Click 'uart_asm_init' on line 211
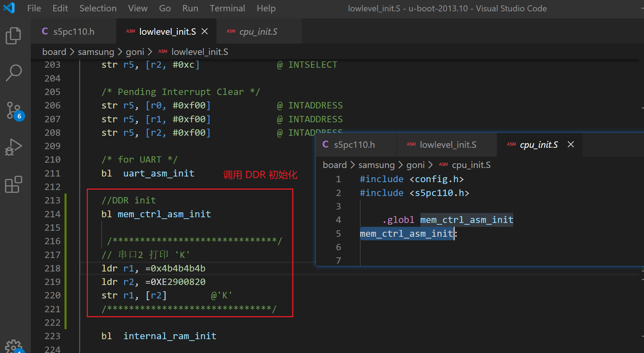Viewport: 644px width, 353px height. (x=159, y=173)
